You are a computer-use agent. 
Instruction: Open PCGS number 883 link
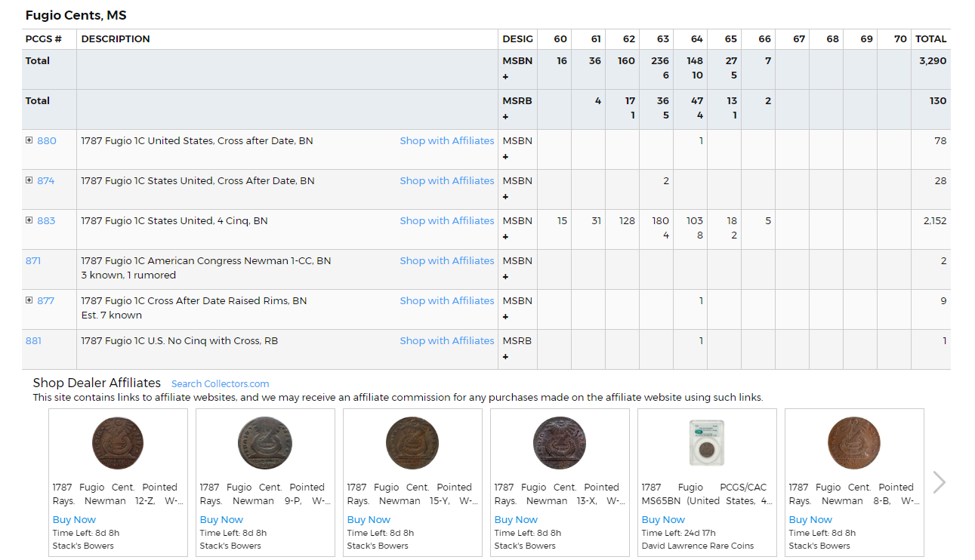(x=46, y=221)
